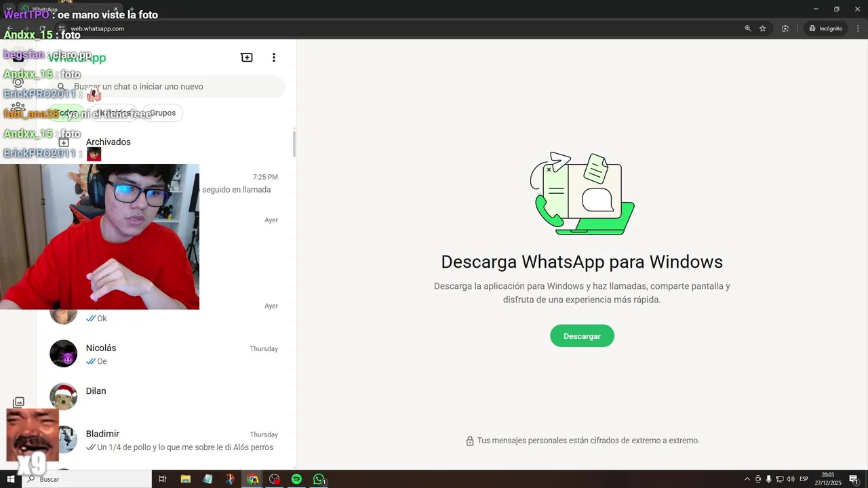Click the Incógnito profile indicator
The width and height of the screenshot is (868, 488).
click(825, 28)
